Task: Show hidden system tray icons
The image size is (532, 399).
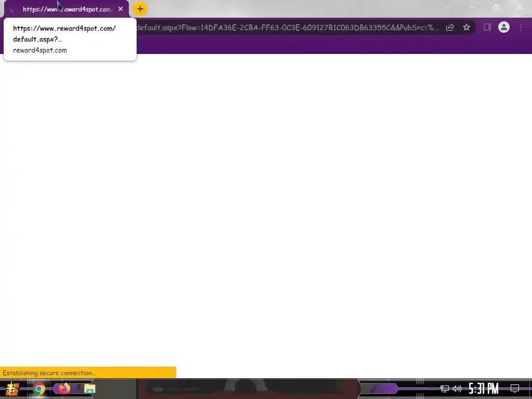Action: coord(432,389)
